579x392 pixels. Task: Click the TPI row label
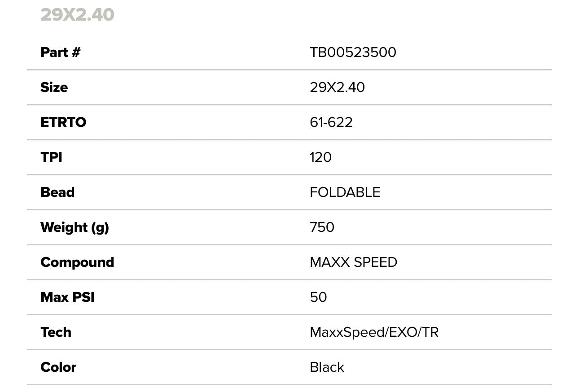pyautogui.click(x=51, y=157)
